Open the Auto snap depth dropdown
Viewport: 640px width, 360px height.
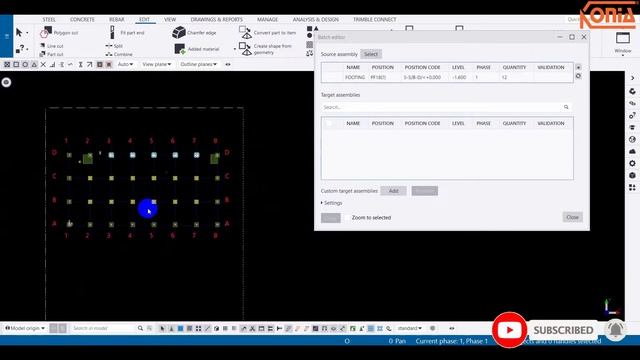[x=125, y=64]
